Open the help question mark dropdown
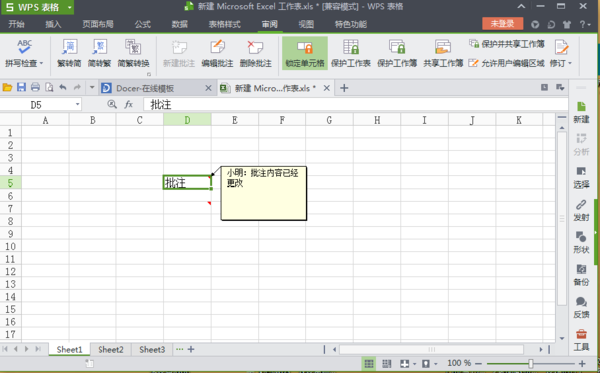 pos(585,24)
